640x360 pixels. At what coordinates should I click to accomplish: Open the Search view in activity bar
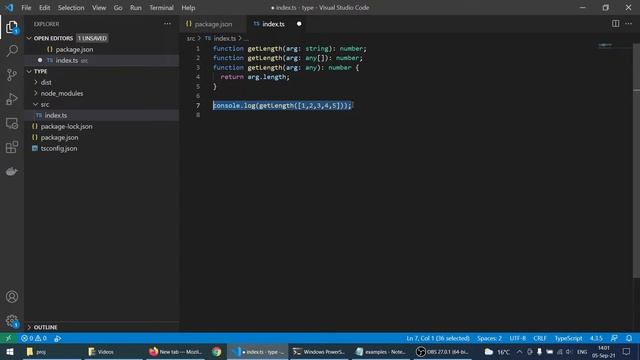[12, 51]
